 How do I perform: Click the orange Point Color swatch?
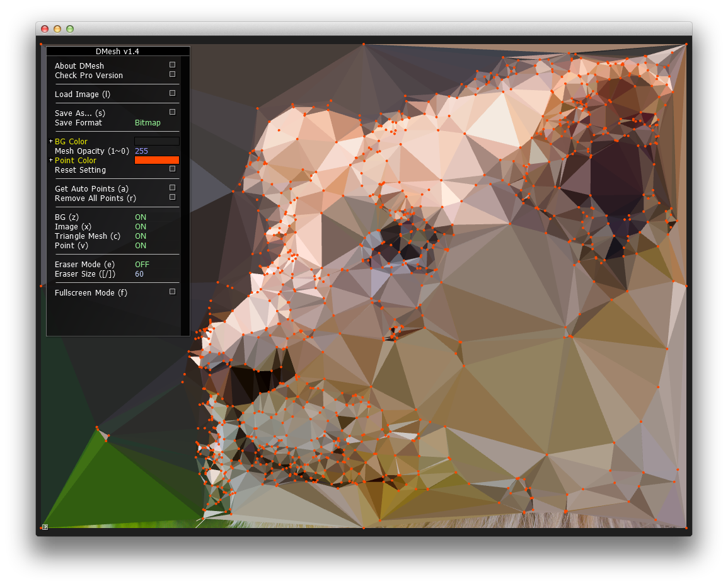pos(157,161)
